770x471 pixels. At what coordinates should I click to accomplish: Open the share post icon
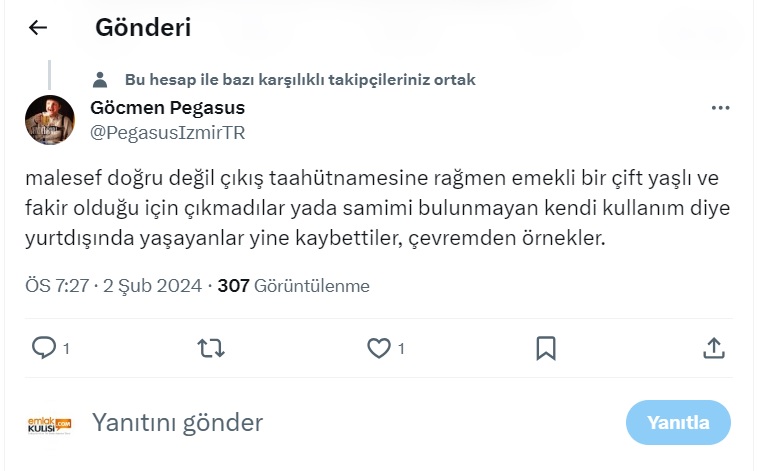pyautogui.click(x=714, y=347)
